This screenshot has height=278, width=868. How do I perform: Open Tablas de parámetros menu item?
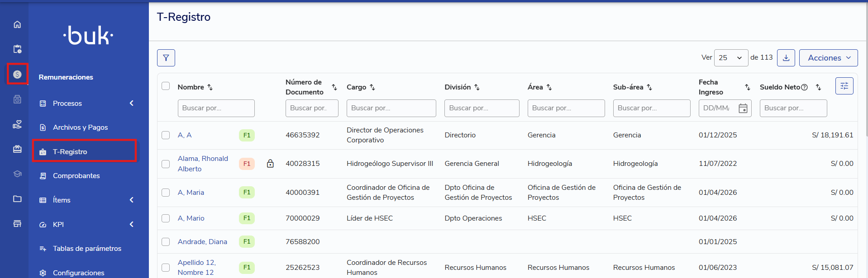click(x=87, y=249)
